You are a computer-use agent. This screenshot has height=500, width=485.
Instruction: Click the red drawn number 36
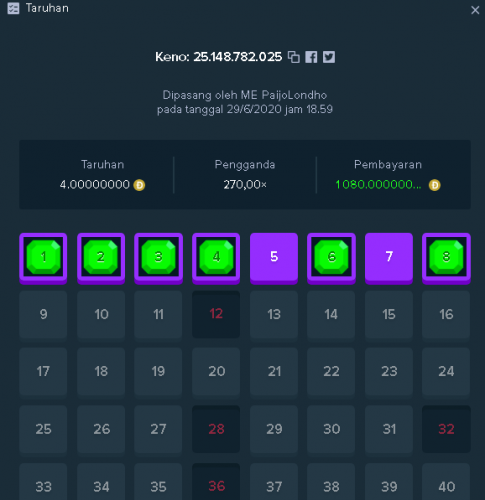[216, 482]
